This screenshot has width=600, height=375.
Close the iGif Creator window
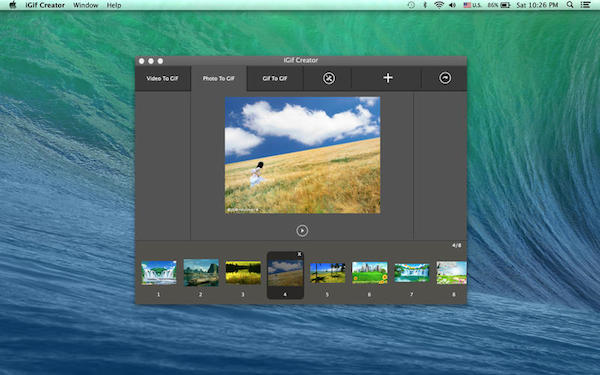[x=142, y=61]
